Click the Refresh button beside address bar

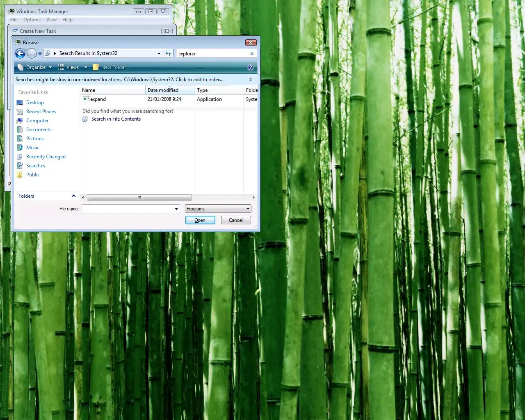click(x=168, y=53)
